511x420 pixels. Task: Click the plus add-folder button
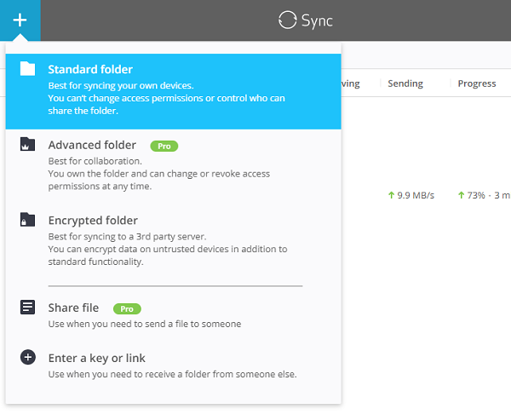point(20,20)
